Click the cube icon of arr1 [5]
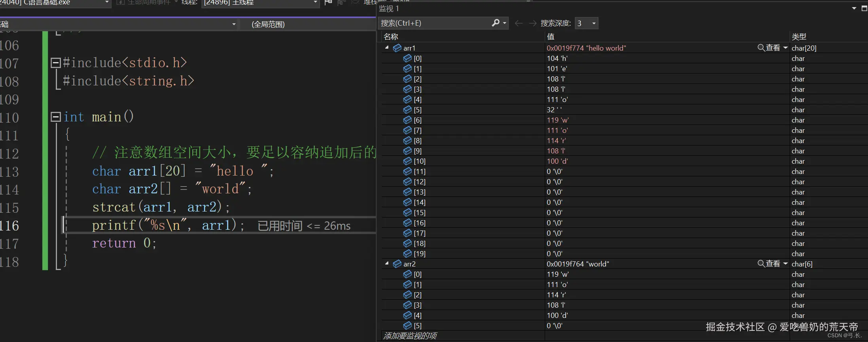 (x=407, y=110)
